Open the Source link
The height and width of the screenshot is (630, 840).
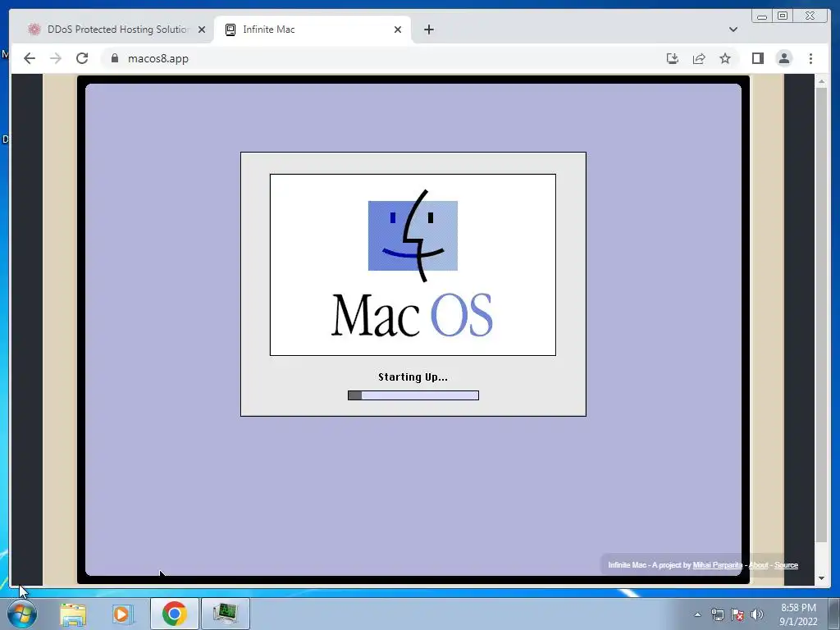pos(786,565)
